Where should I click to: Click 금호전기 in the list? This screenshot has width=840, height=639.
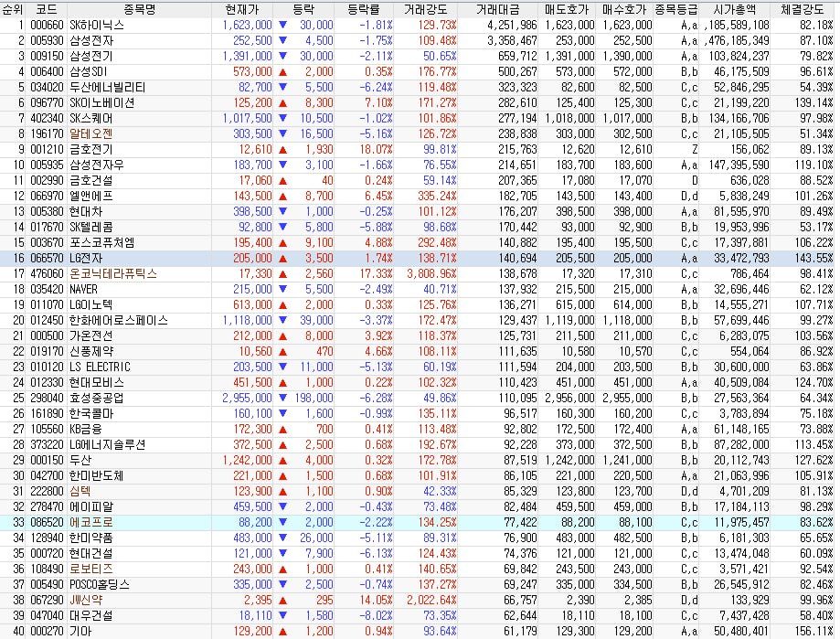91,149
